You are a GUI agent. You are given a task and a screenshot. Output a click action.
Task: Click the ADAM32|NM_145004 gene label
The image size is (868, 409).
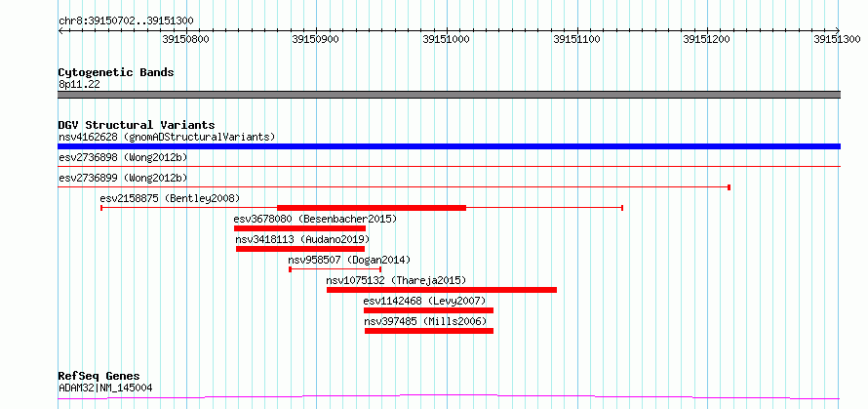[105, 388]
